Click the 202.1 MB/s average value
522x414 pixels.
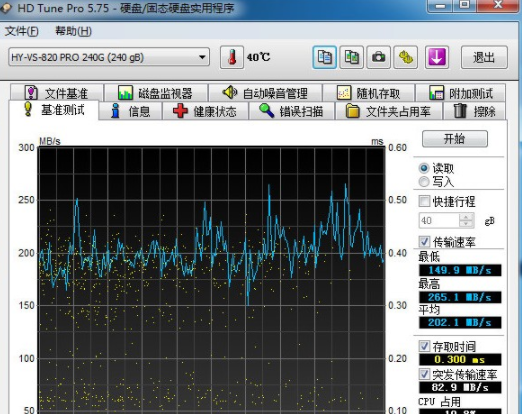pyautogui.click(x=460, y=322)
